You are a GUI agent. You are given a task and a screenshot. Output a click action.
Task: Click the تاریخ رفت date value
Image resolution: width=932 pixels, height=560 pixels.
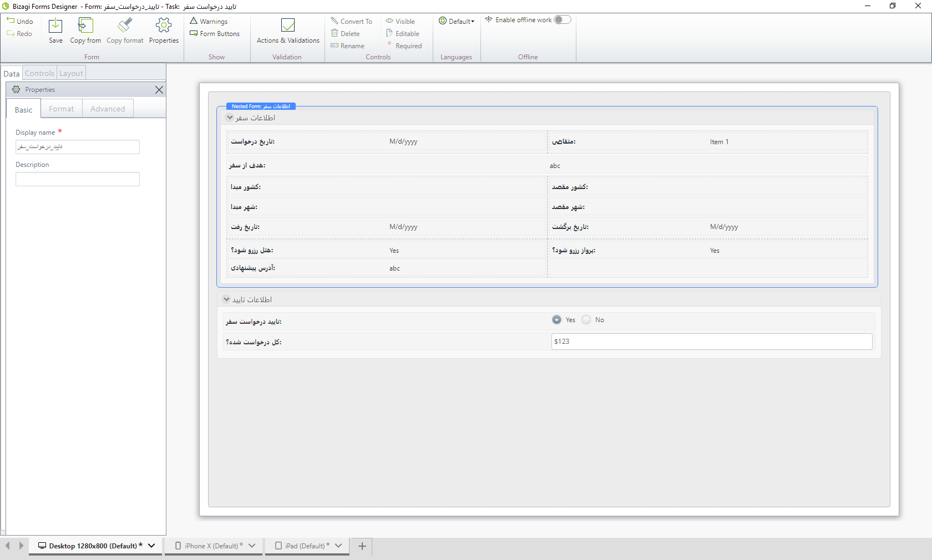coord(403,227)
